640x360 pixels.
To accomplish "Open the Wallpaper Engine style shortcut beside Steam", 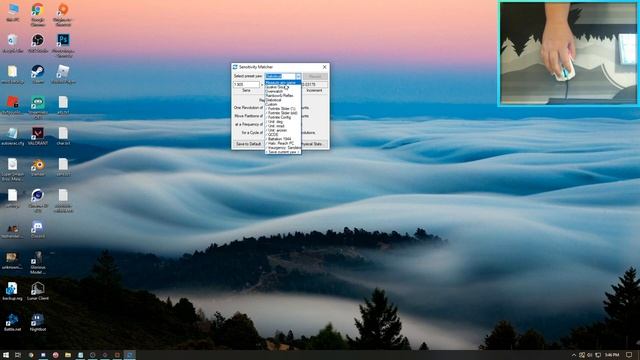I will (x=63, y=75).
